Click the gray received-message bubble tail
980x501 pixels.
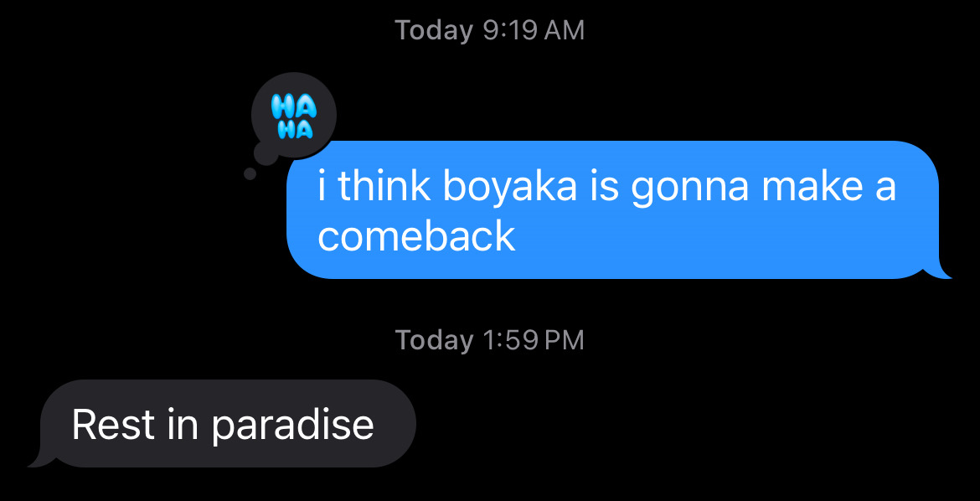tap(41, 457)
